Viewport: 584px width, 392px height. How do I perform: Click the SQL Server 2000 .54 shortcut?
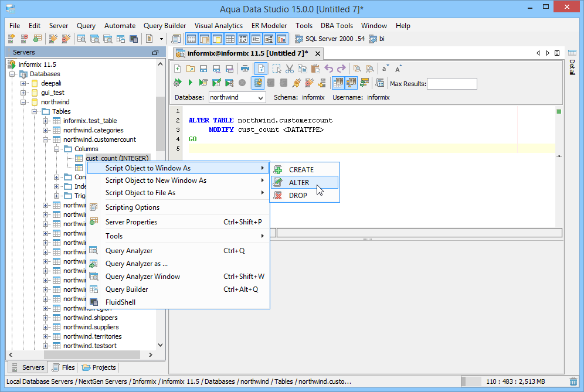[x=330, y=39]
